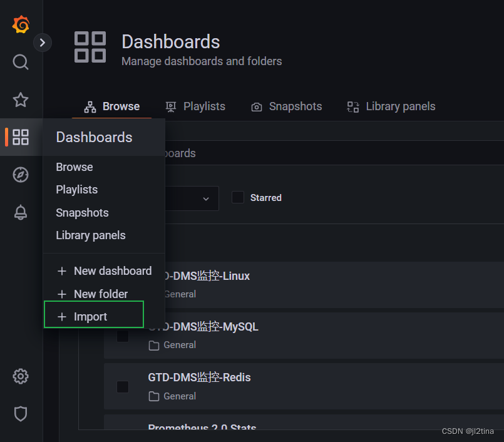This screenshot has width=504, height=442.
Task: Open Configuration gear icon
Action: click(x=21, y=376)
